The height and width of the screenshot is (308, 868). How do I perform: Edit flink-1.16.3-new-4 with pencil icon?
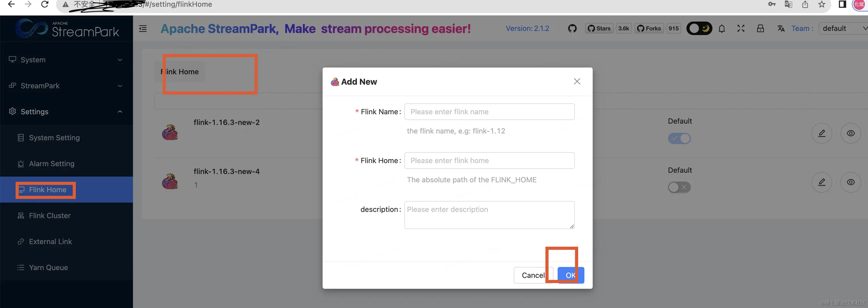821,182
